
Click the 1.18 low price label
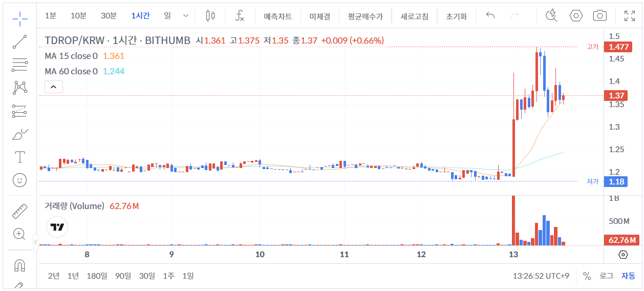pos(616,182)
